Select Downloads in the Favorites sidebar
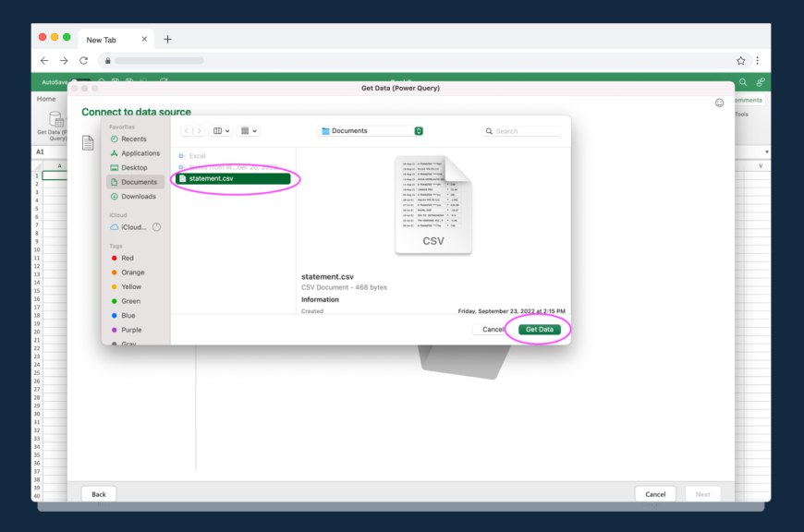This screenshot has height=532, width=804. click(138, 196)
